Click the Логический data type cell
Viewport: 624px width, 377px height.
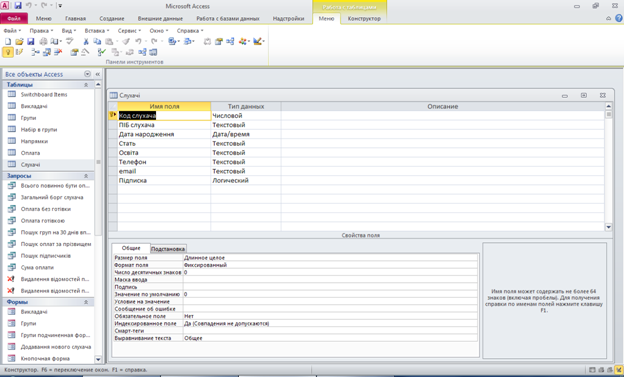click(246, 181)
